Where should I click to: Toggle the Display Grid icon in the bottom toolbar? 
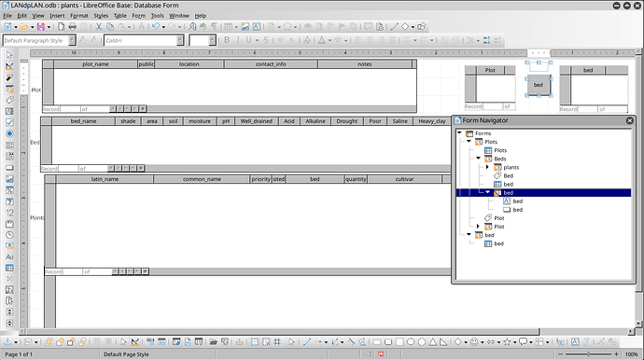coord(255,342)
